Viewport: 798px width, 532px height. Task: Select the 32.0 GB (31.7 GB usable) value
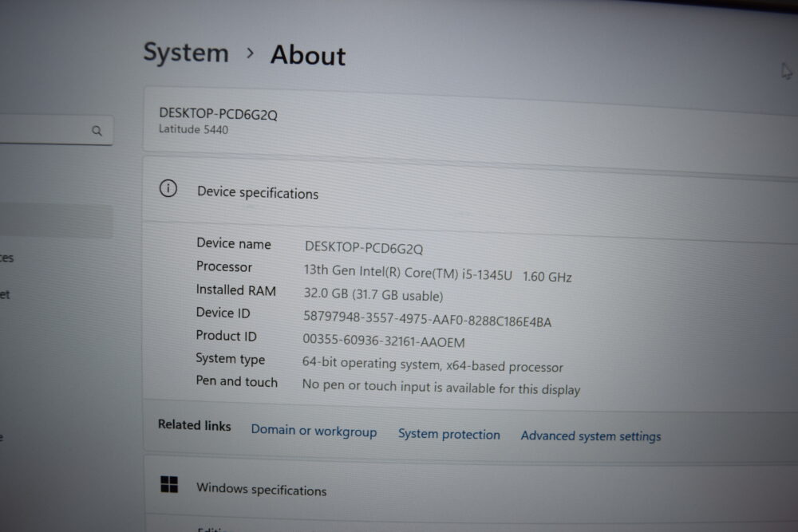point(373,294)
